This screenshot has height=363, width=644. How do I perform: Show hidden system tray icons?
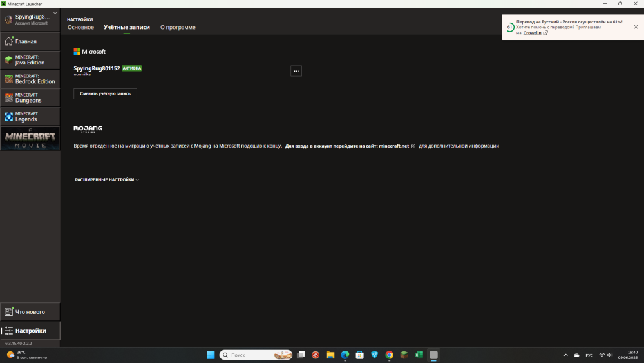click(565, 355)
